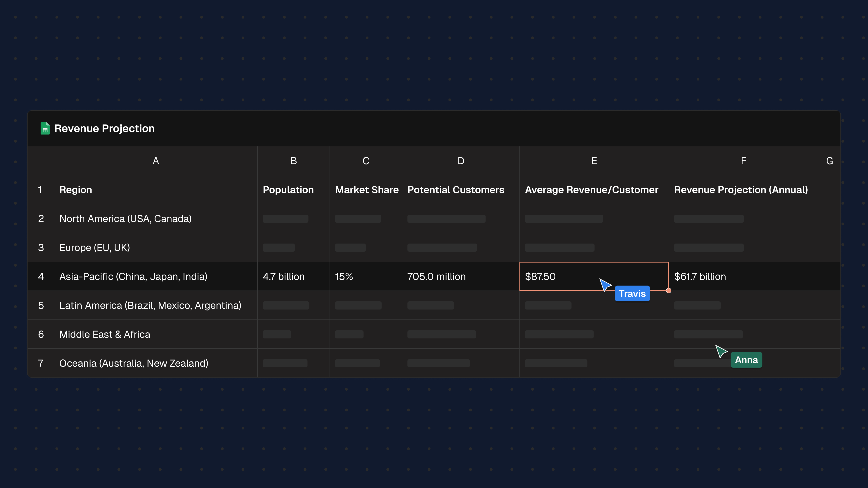Viewport: 868px width, 488px height.
Task: Select row 7 header number
Action: pyautogui.click(x=41, y=363)
